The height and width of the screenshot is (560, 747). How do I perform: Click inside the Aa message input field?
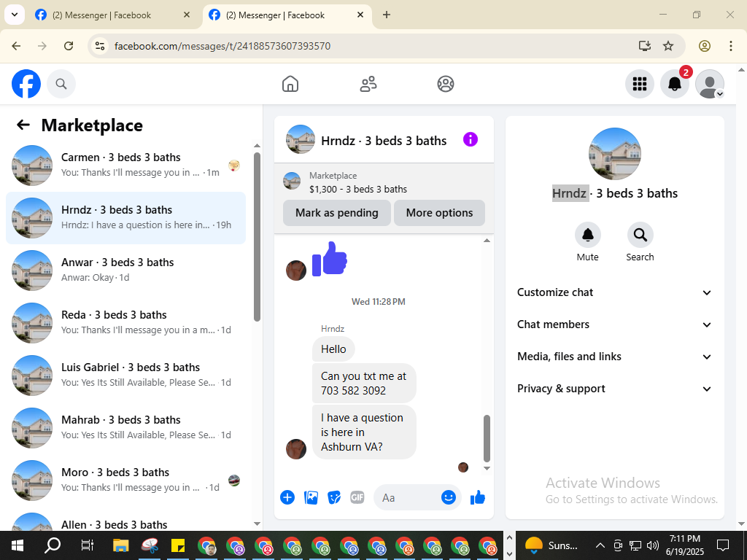click(410, 497)
